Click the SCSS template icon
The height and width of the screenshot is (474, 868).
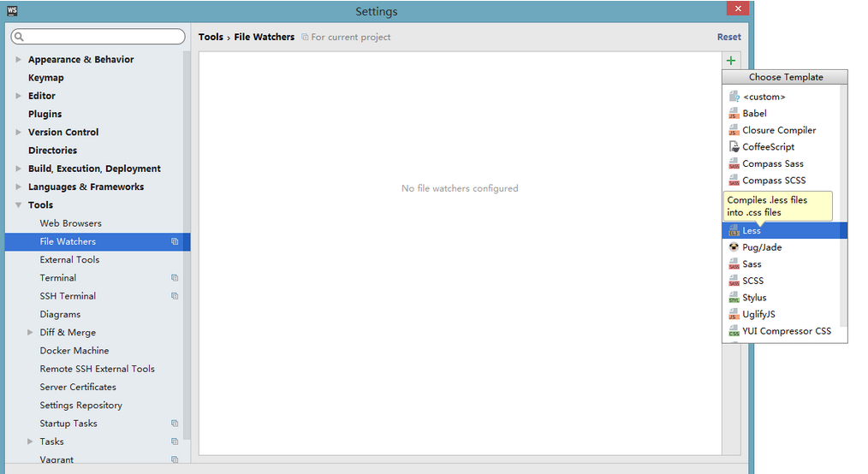pos(734,281)
